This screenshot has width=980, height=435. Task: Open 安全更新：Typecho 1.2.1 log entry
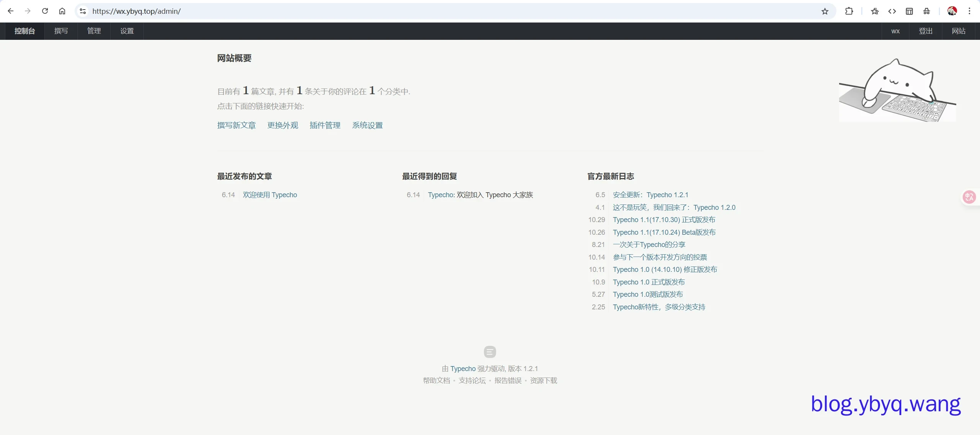(651, 195)
